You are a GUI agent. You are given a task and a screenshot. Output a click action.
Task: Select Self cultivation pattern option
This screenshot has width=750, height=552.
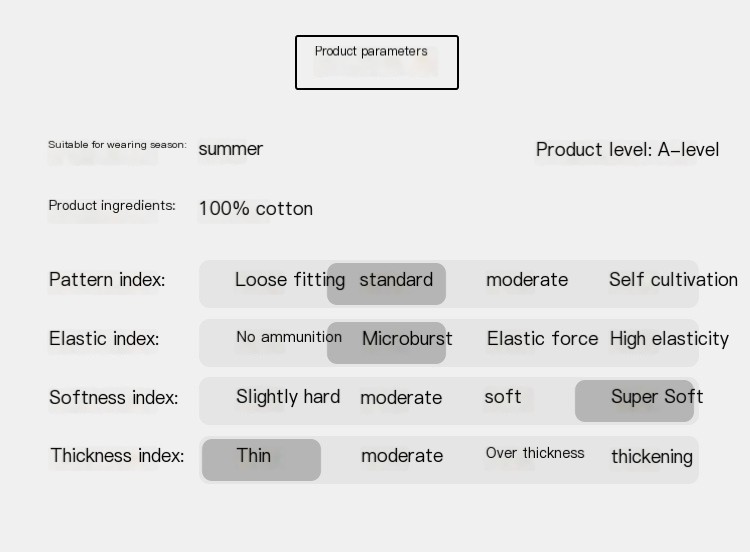pyautogui.click(x=672, y=280)
